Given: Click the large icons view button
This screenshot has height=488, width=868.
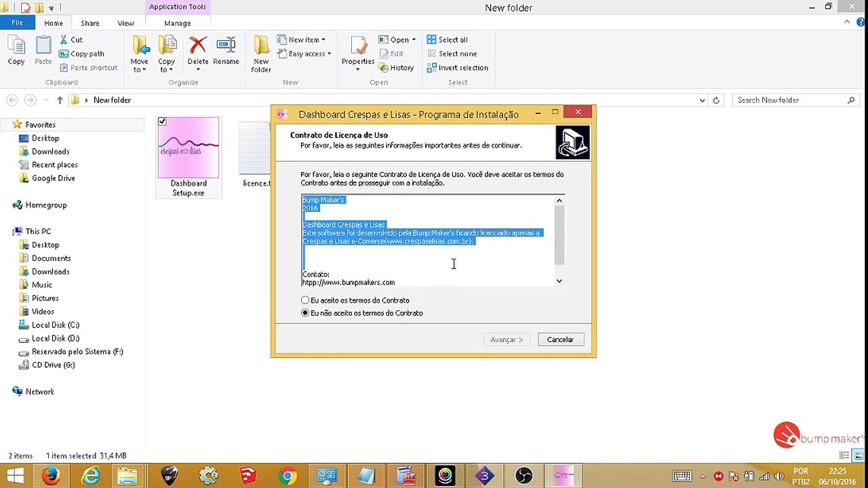Looking at the screenshot, I should [x=859, y=455].
